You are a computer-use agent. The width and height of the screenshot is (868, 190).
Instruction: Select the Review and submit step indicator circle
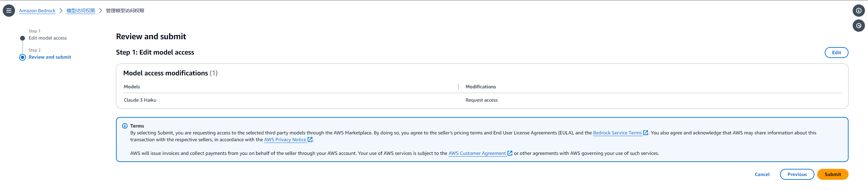pos(23,57)
